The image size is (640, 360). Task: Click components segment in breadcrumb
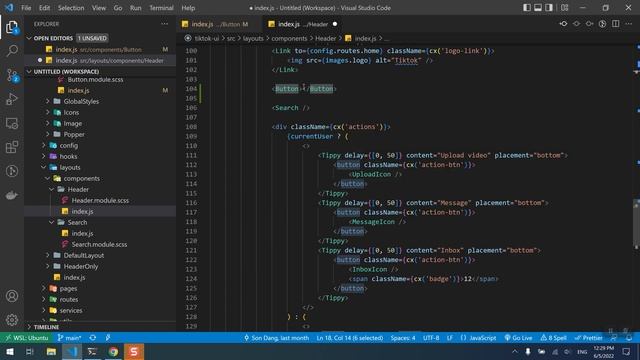tap(289, 38)
